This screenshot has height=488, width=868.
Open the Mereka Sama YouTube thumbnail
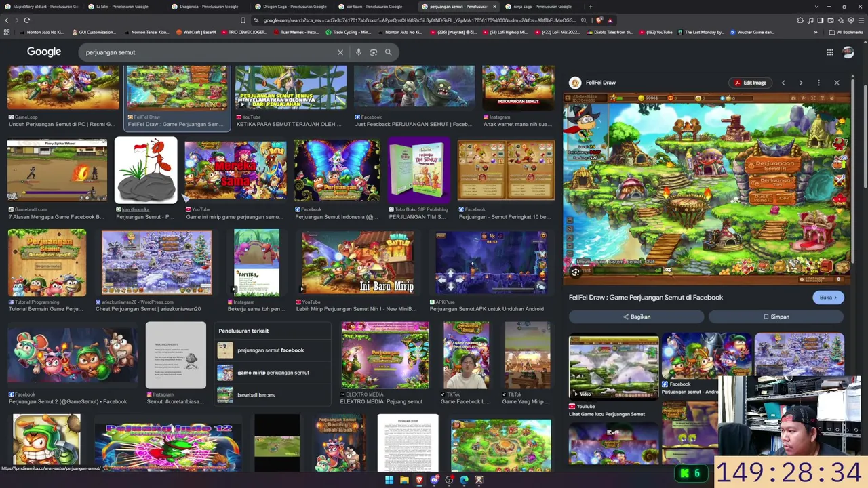click(236, 171)
